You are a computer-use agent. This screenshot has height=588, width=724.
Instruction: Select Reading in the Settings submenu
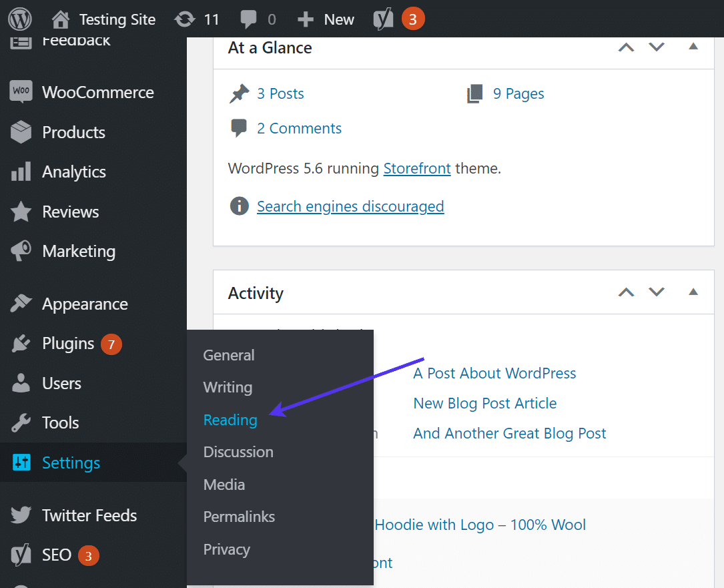point(230,420)
